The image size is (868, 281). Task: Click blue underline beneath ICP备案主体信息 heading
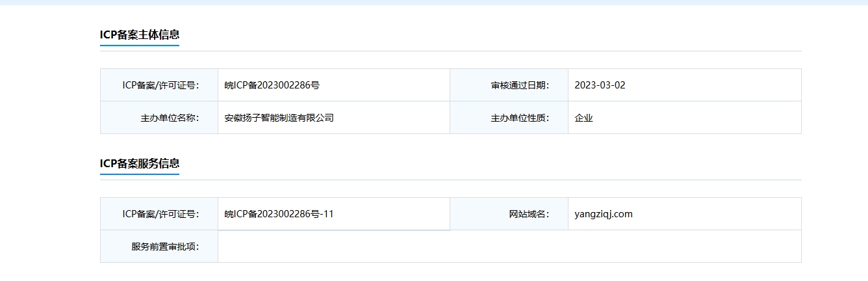pos(140,46)
